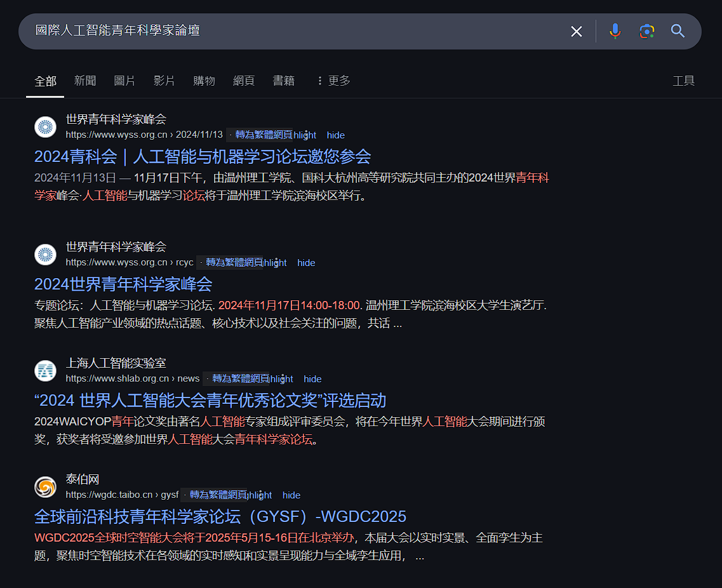This screenshot has height=588, width=722.
Task: Click hide next to the 2024/11/13 result
Action: [x=336, y=135]
